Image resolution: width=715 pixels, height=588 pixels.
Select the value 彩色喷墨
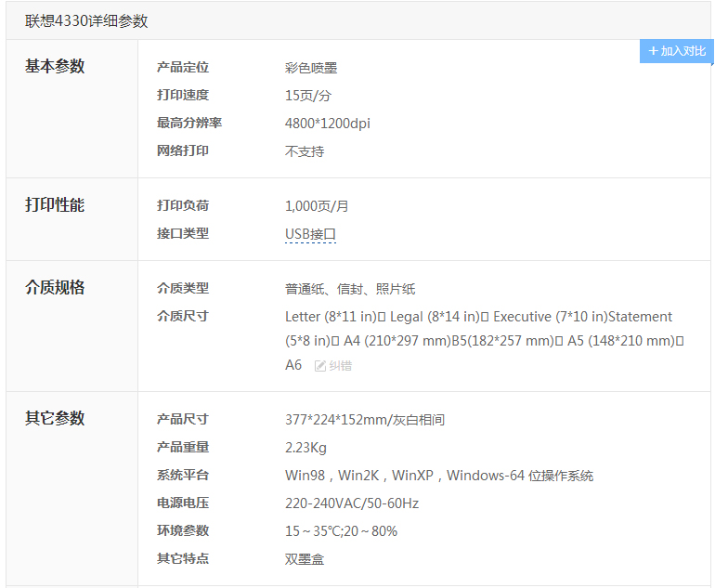(311, 68)
